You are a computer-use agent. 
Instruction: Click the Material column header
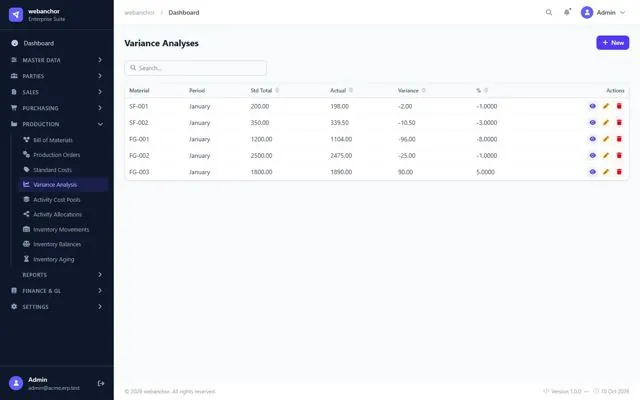point(139,91)
